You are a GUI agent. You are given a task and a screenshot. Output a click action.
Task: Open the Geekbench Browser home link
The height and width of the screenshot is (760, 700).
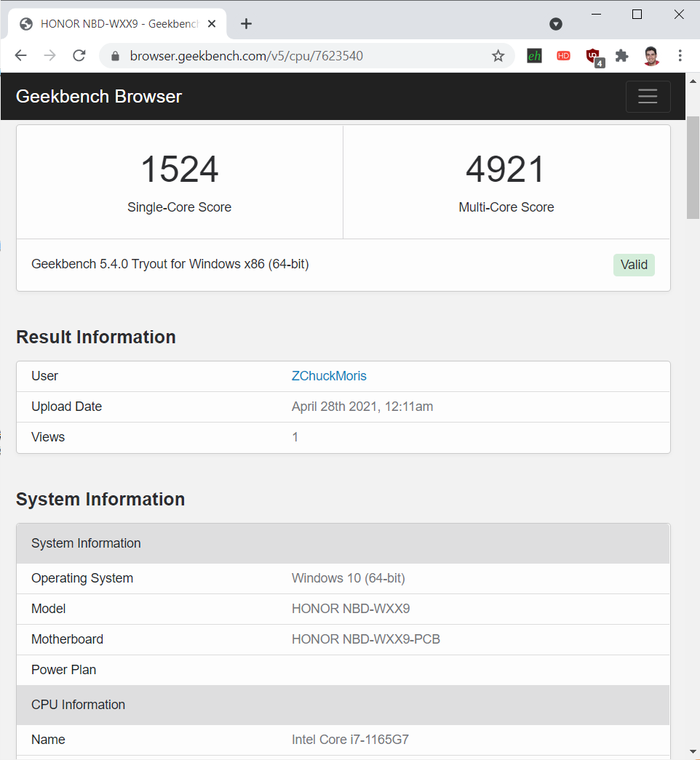pos(99,97)
